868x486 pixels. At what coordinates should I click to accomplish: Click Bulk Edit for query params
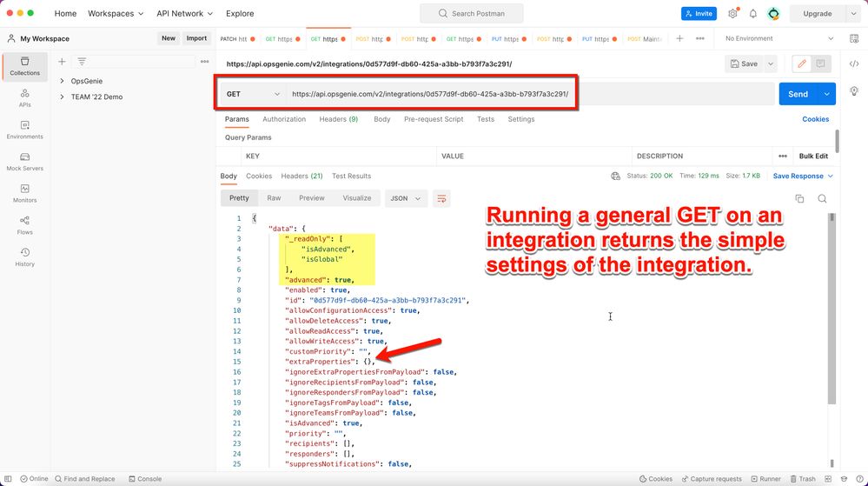point(813,156)
